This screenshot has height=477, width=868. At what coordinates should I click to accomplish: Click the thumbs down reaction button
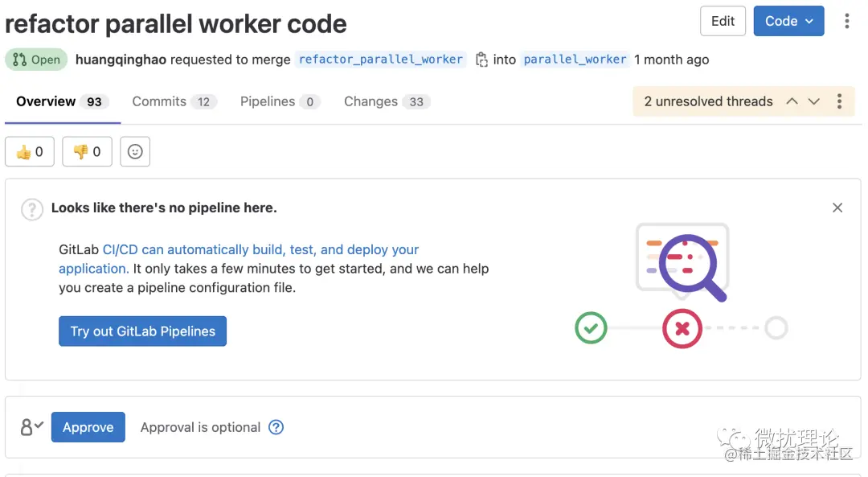[x=87, y=152]
